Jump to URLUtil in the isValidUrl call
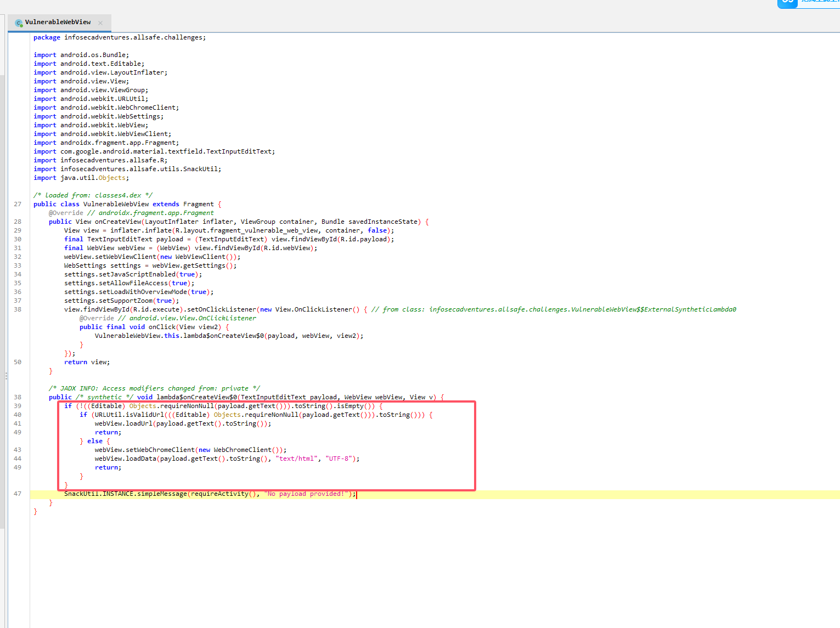 (108, 415)
